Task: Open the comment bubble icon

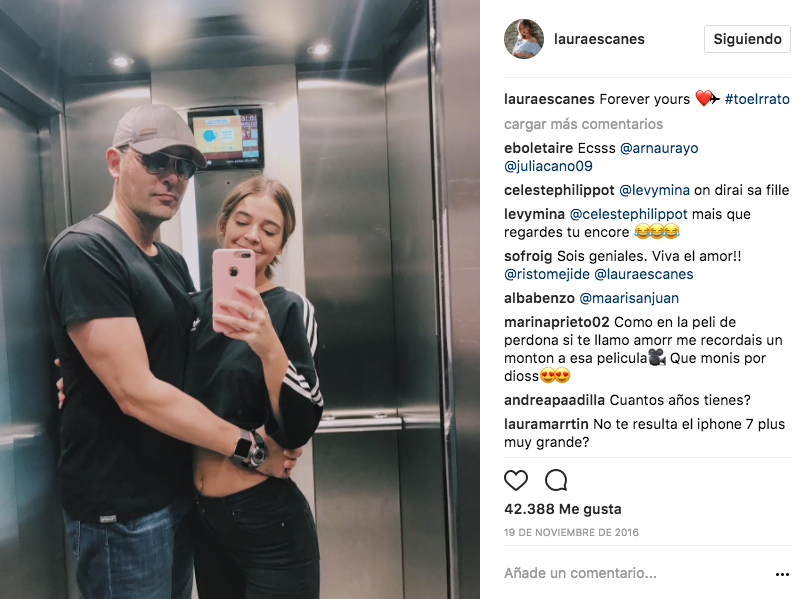Action: 556,480
